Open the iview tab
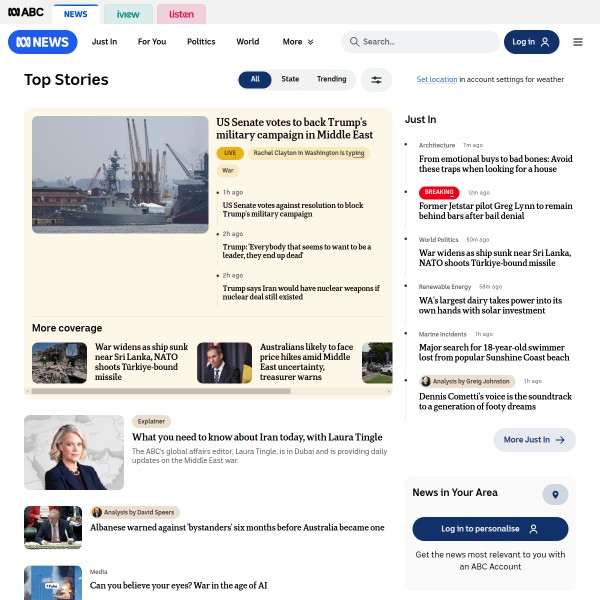600x600 pixels. tap(128, 14)
